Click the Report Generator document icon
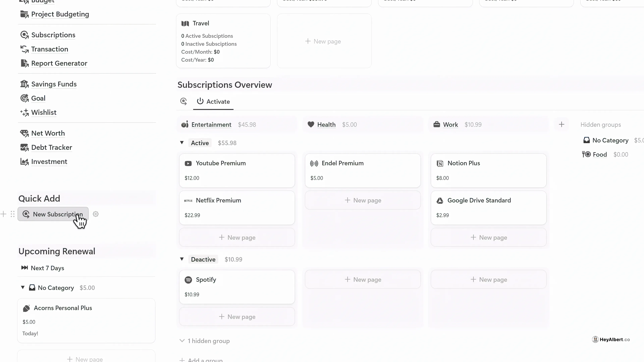 pos(24,63)
